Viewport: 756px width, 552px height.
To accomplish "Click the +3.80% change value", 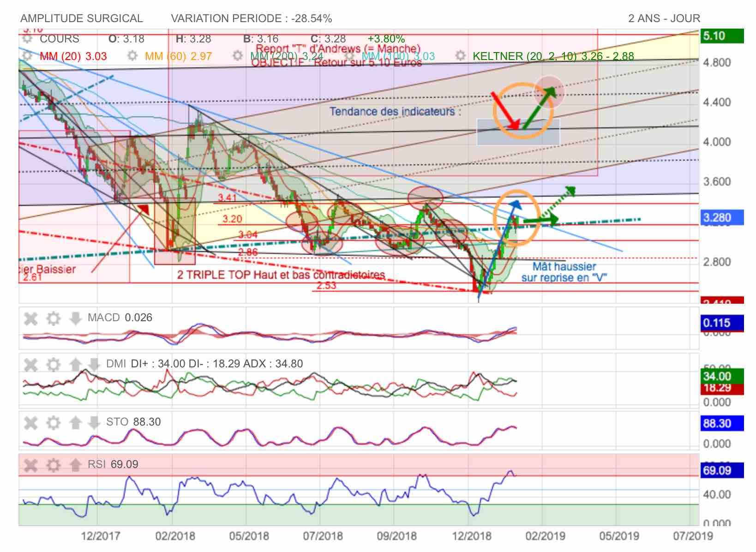I will pos(386,39).
